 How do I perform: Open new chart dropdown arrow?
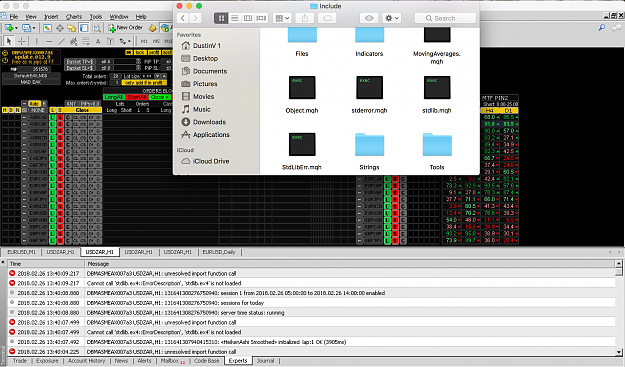coord(16,28)
